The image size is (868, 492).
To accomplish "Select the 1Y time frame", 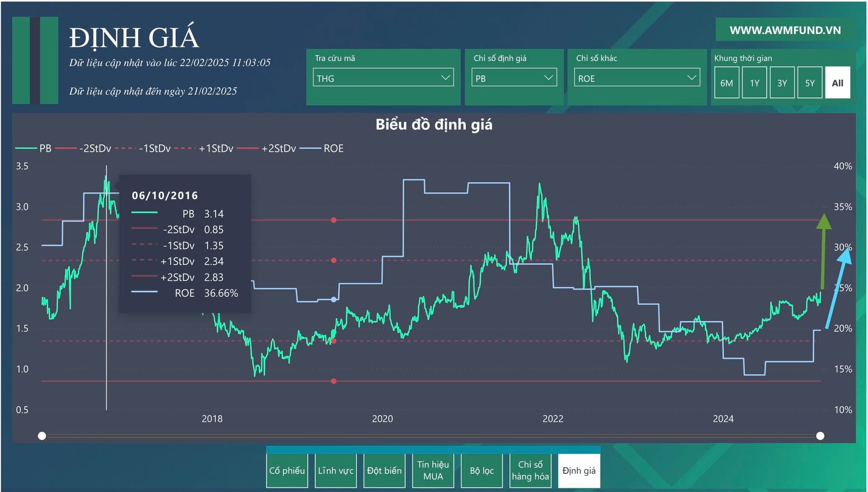I will coord(755,83).
